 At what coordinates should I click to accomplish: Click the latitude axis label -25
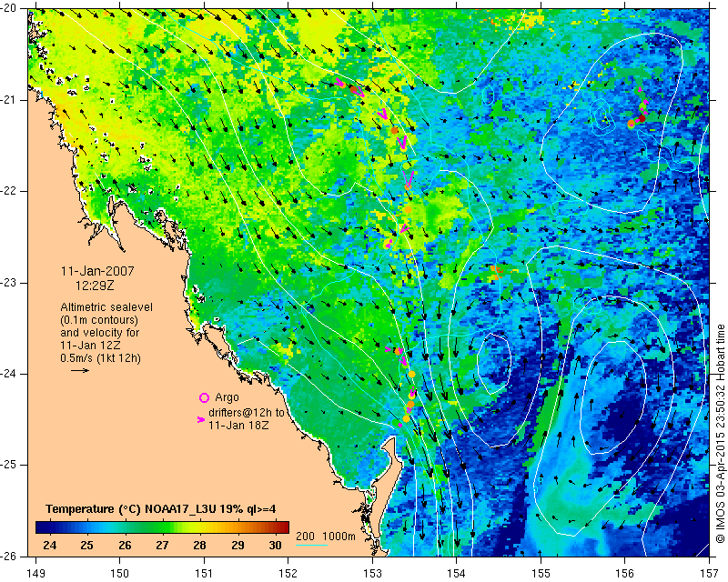tap(8, 465)
